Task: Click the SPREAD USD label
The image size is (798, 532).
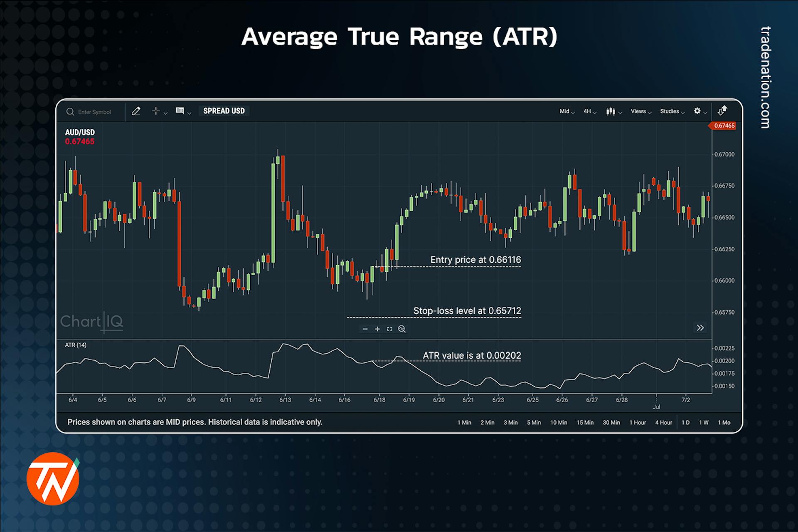Action: tap(224, 111)
